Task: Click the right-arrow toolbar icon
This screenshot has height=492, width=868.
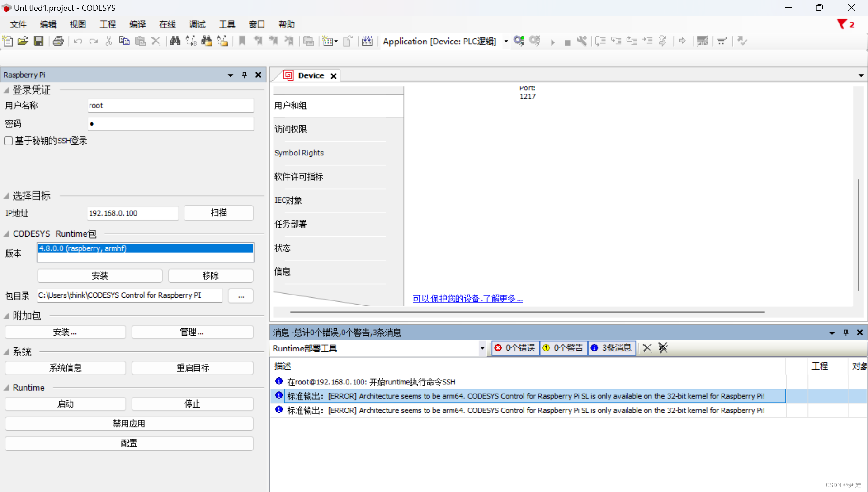Action: click(x=683, y=41)
